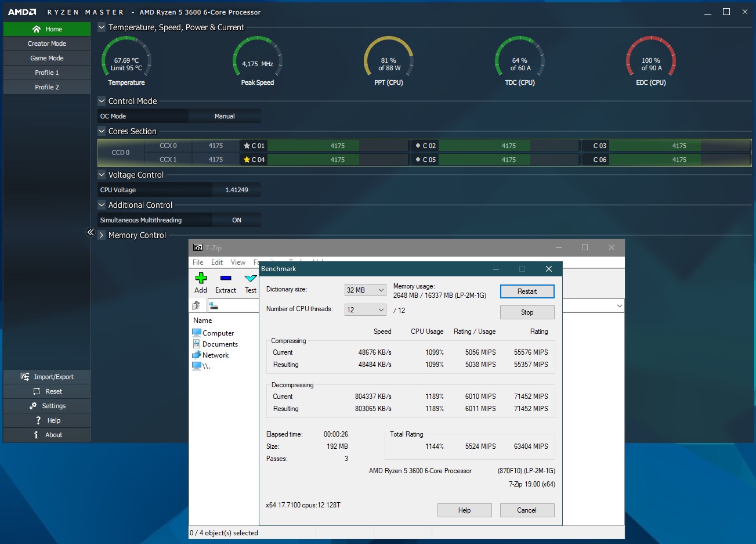Click the dot icon on core C 02

tap(418, 146)
